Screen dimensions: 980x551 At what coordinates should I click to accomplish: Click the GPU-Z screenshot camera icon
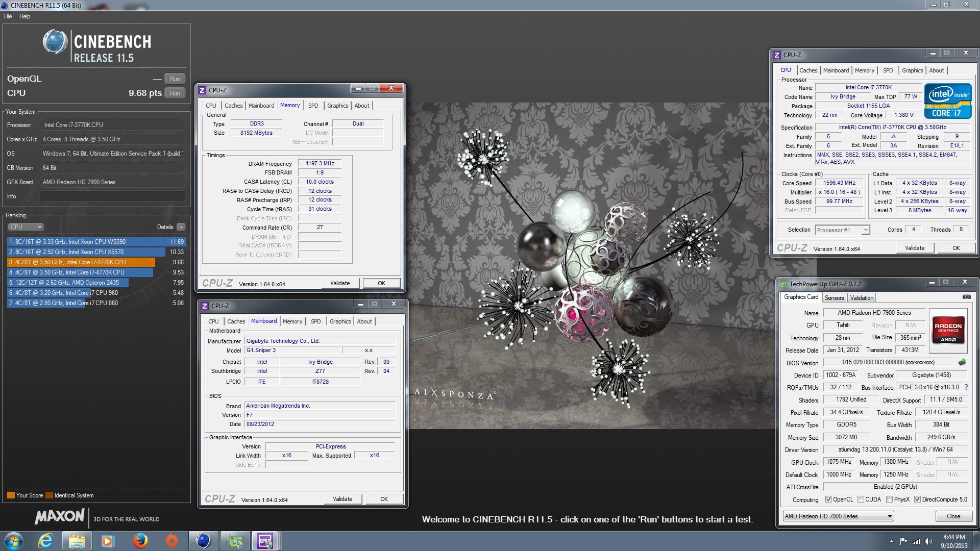tap(966, 297)
